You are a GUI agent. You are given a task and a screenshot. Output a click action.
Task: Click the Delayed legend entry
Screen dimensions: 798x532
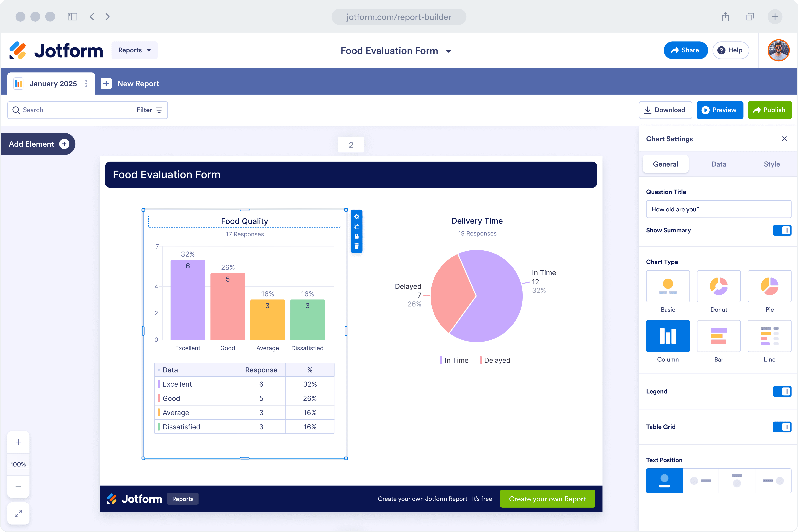495,360
